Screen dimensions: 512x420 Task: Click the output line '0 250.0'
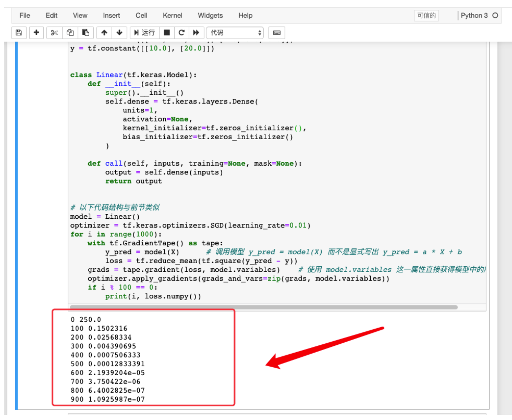(86, 320)
